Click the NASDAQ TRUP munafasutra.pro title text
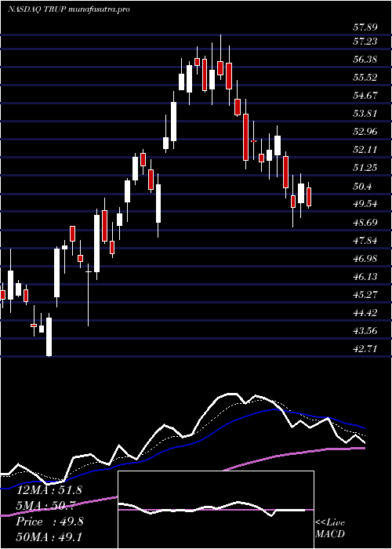The image size is (392, 549). 69,9
